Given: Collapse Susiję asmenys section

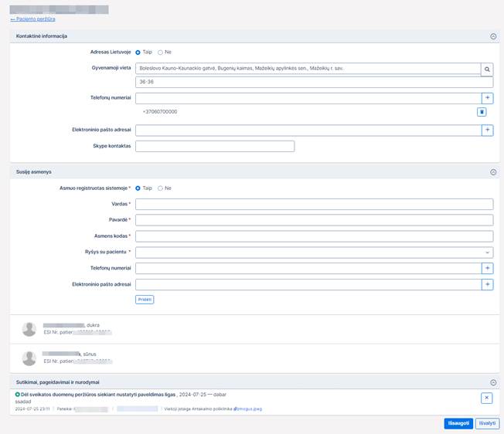Looking at the screenshot, I should tap(493, 171).
